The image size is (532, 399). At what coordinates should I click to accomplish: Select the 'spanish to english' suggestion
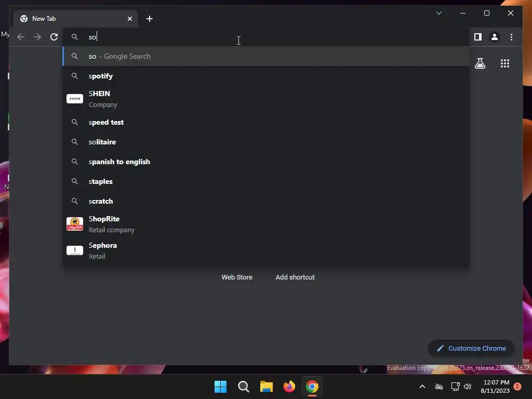coord(267,162)
